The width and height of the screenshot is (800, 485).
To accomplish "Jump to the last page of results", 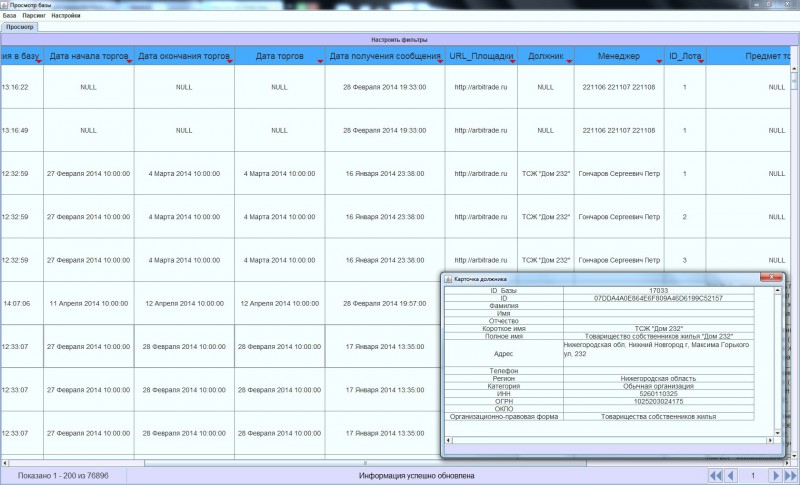I will 790,476.
